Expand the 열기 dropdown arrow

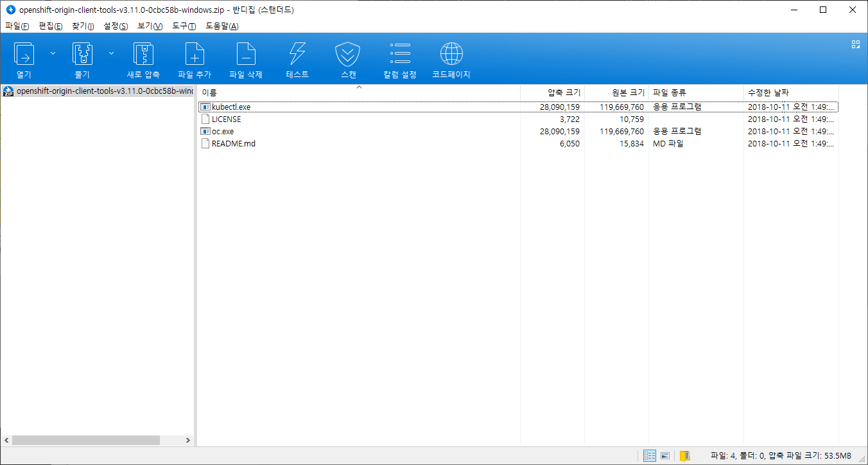[53, 53]
